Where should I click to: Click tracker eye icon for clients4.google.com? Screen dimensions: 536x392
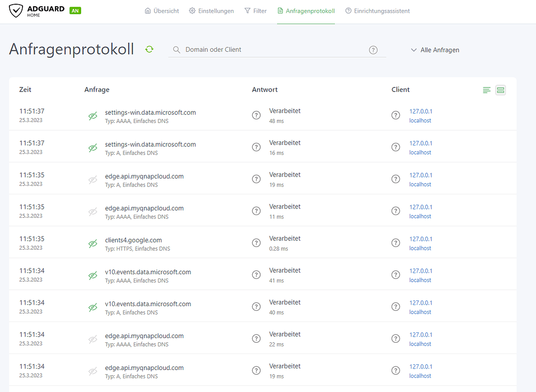pos(93,244)
